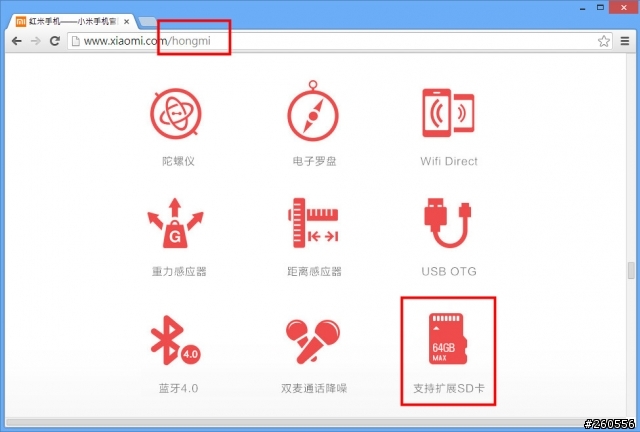The image size is (640, 432).
Task: Click the electronic compass icon
Action: pyautogui.click(x=313, y=111)
